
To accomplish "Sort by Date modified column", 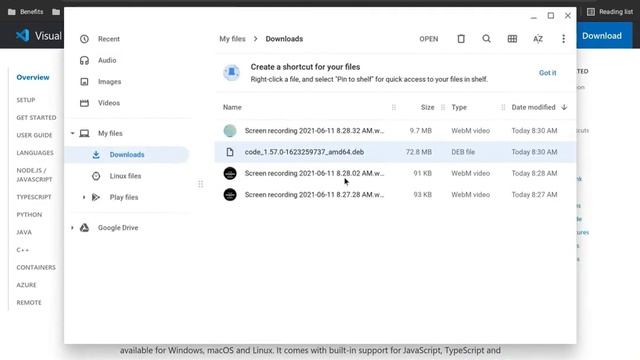I will (533, 107).
